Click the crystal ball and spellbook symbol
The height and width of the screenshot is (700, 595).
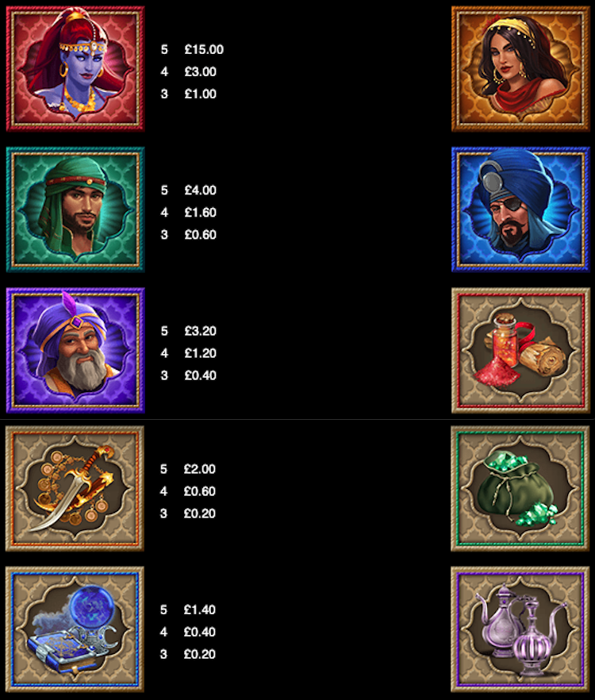[75, 629]
